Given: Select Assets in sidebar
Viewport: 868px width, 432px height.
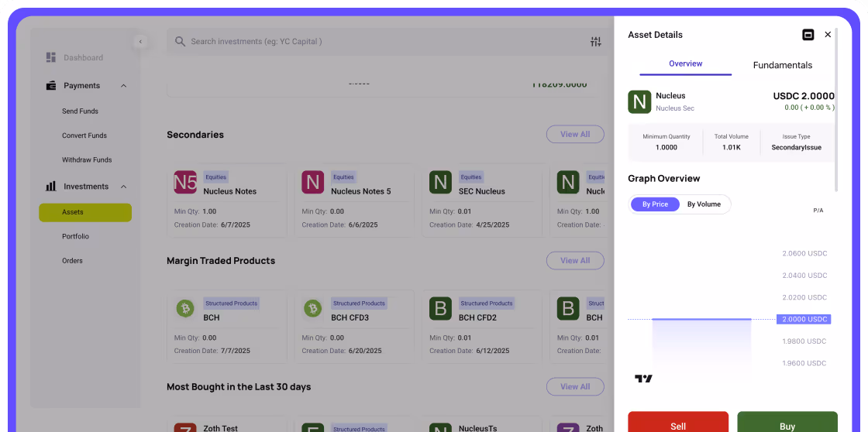Looking at the screenshot, I should pyautogui.click(x=85, y=212).
